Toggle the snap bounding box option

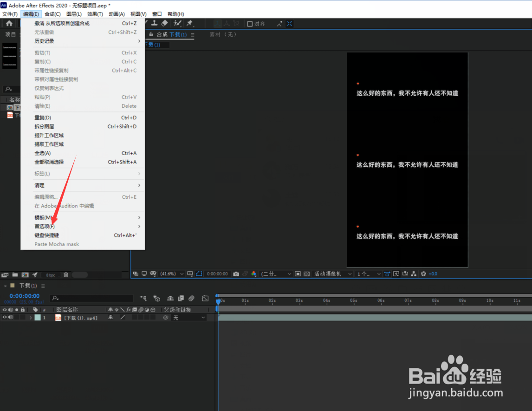pyautogui.click(x=289, y=23)
